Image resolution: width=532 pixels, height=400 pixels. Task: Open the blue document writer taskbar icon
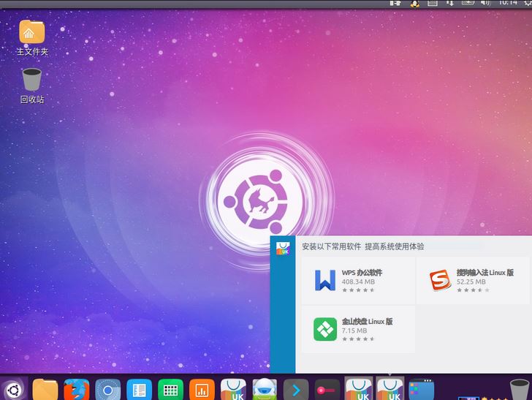[x=139, y=389]
